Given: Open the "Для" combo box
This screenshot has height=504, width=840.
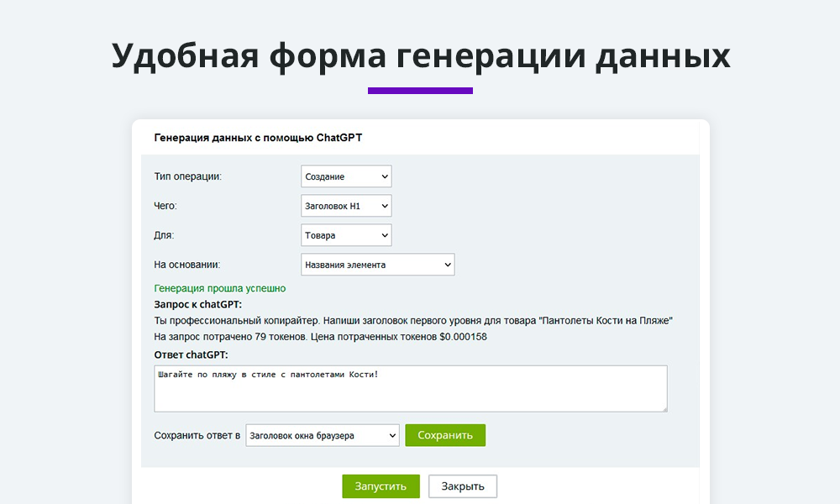Looking at the screenshot, I should [x=344, y=235].
